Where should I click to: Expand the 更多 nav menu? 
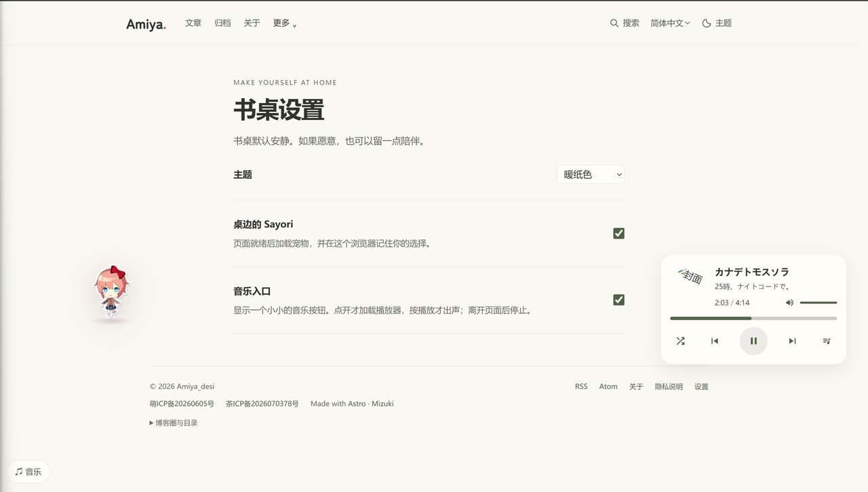[285, 23]
